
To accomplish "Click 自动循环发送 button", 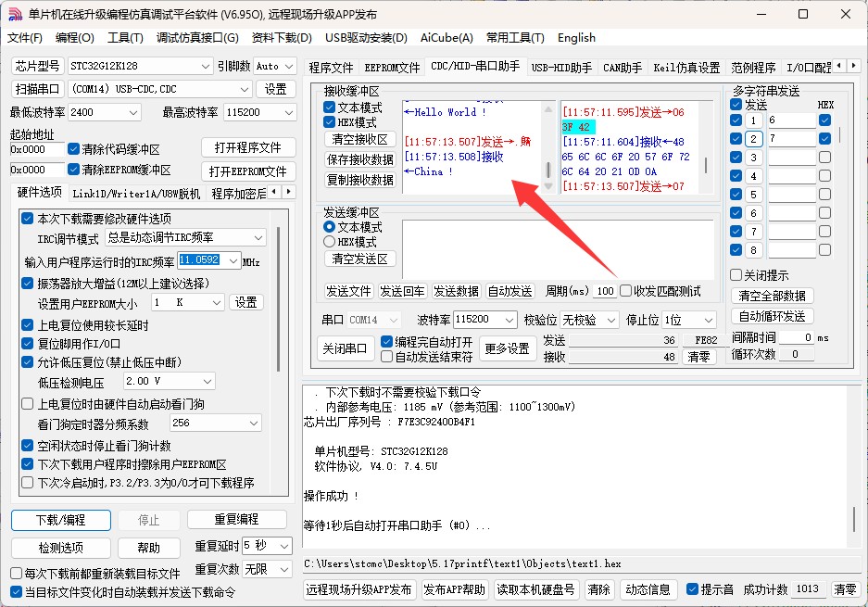I will (x=772, y=316).
